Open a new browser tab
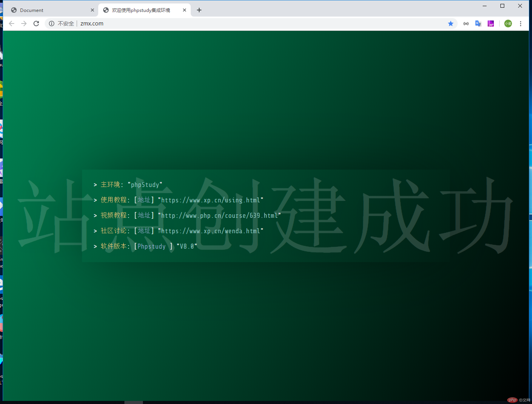 [x=199, y=10]
